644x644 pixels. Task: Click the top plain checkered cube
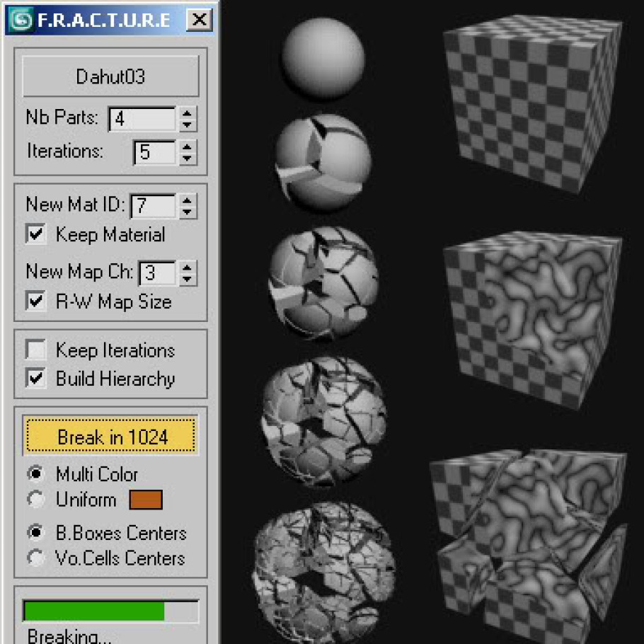coord(533,103)
